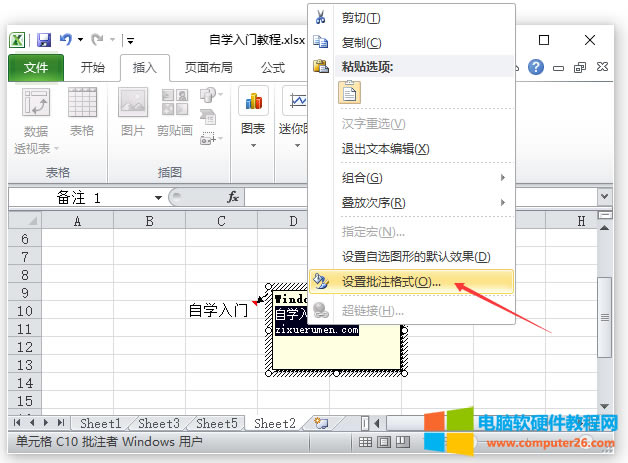The height and width of the screenshot is (463, 628).
Task: Open Customize Quick Access Toolbar dropdown
Action: [x=130, y=40]
